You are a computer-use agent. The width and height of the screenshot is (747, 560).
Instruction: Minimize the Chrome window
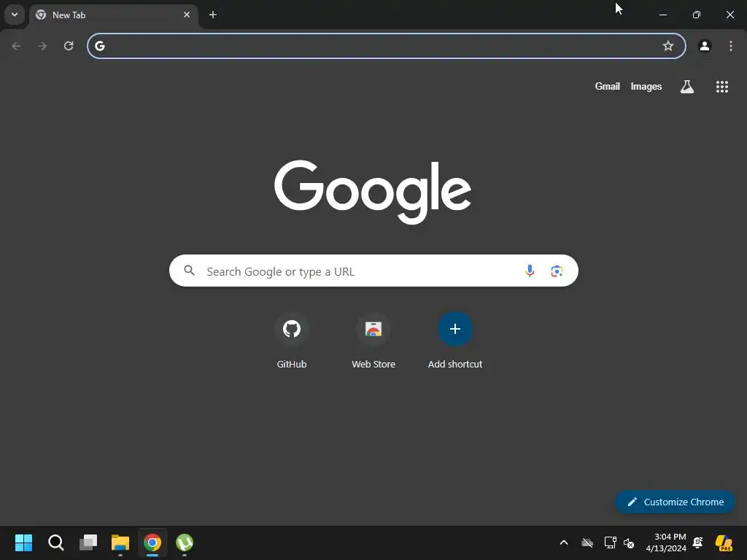point(663,15)
